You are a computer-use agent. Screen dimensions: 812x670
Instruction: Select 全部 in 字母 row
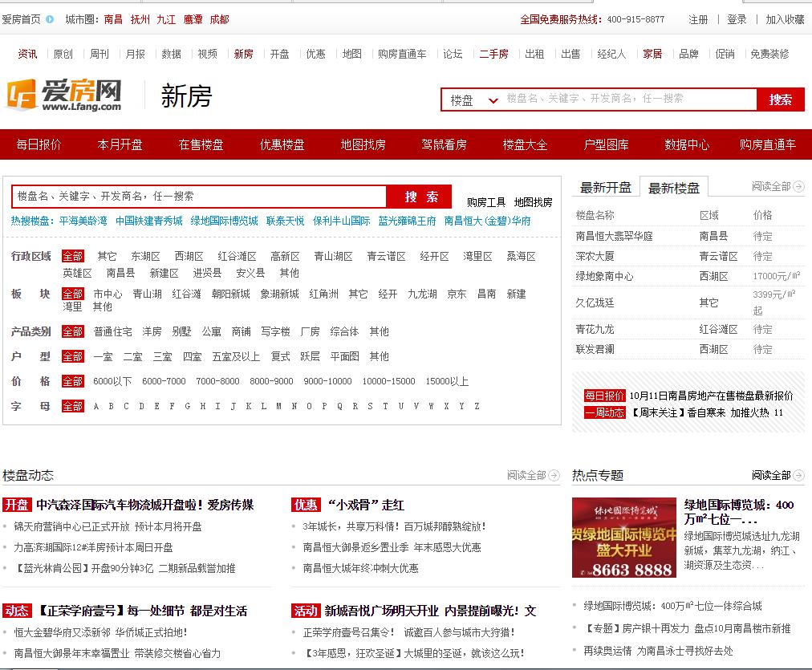tap(72, 407)
